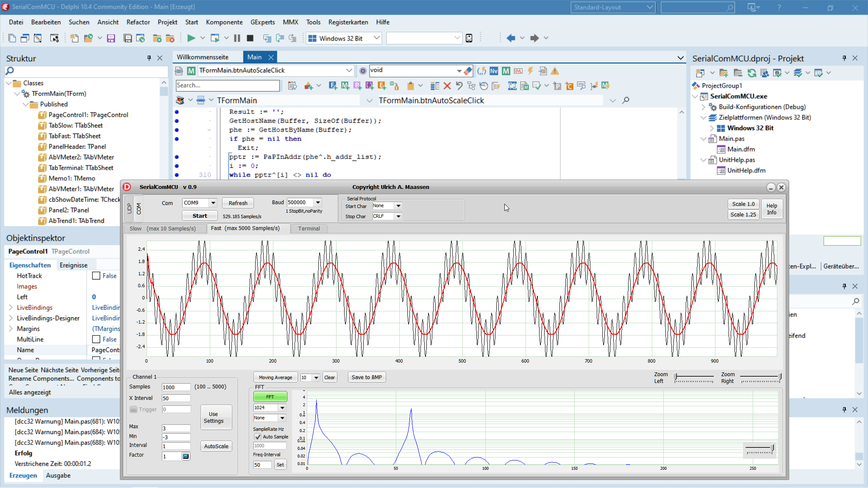Click the add-folder icon in Projekt toolbar
Screen dimensions: 868x488
pyautogui.click(x=723, y=73)
